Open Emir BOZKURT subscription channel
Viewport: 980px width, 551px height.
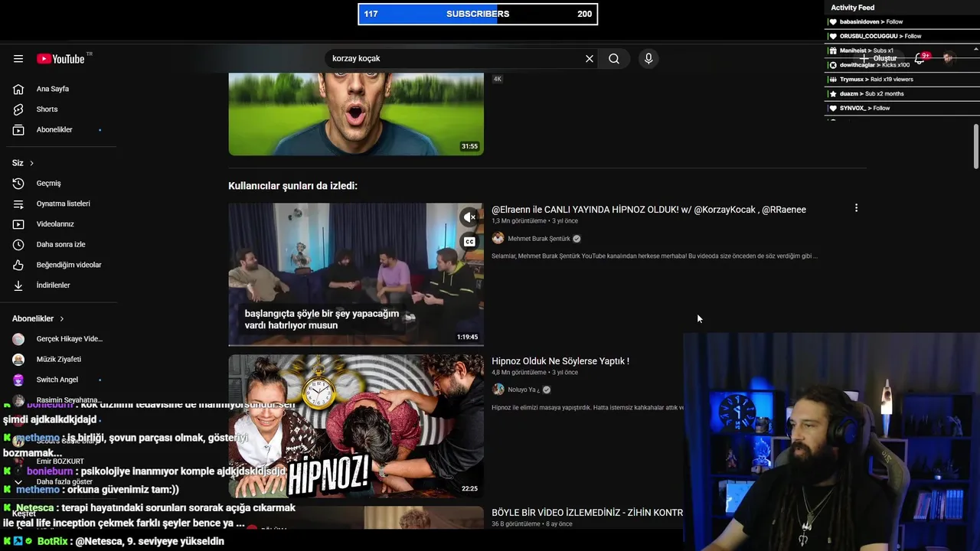coord(59,461)
